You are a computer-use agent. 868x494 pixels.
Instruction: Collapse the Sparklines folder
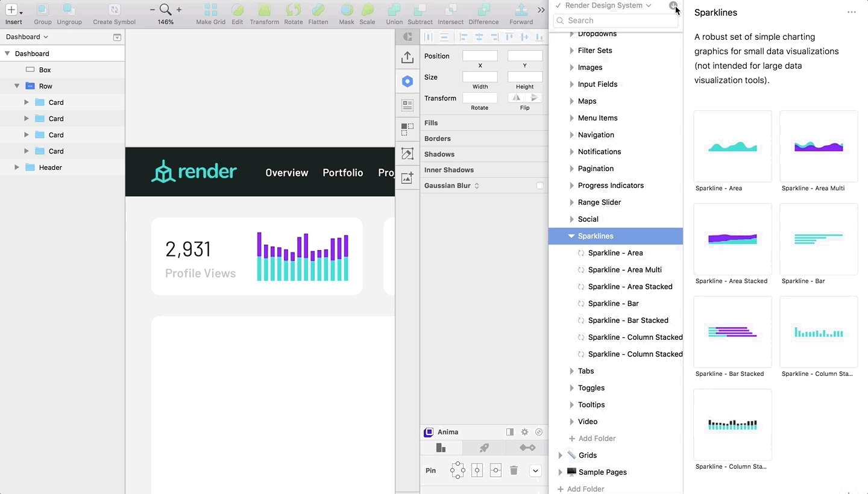point(571,236)
